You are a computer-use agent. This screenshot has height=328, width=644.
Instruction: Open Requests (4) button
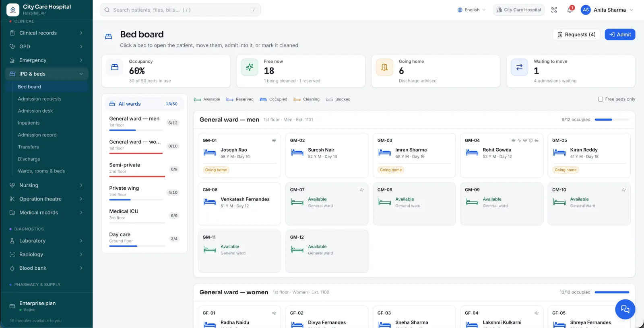coord(576,35)
